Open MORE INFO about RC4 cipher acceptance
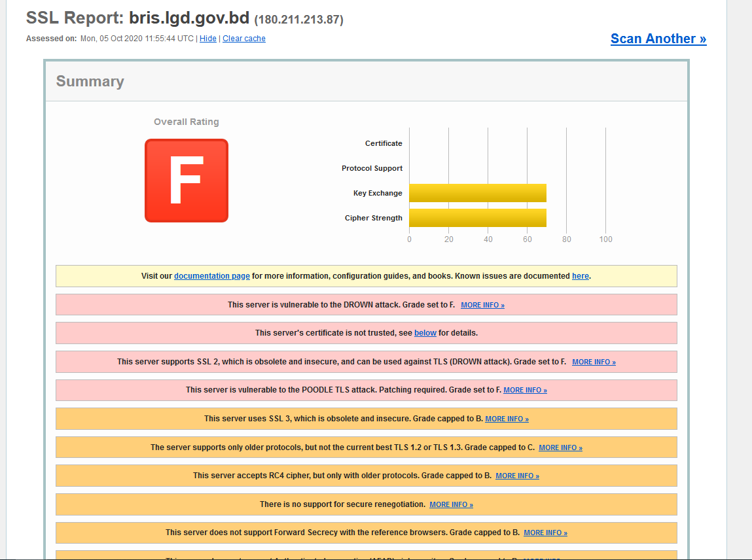Screen dimensions: 752x560 point(517,476)
